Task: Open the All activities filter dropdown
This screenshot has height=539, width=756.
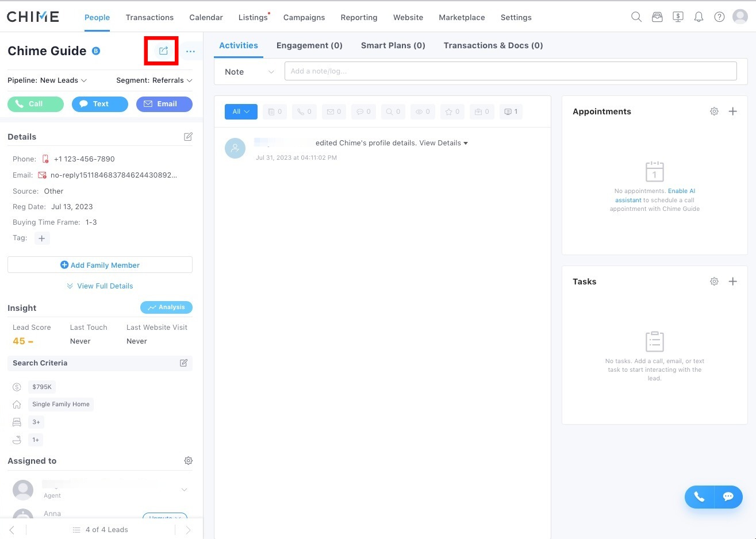Action: point(241,111)
